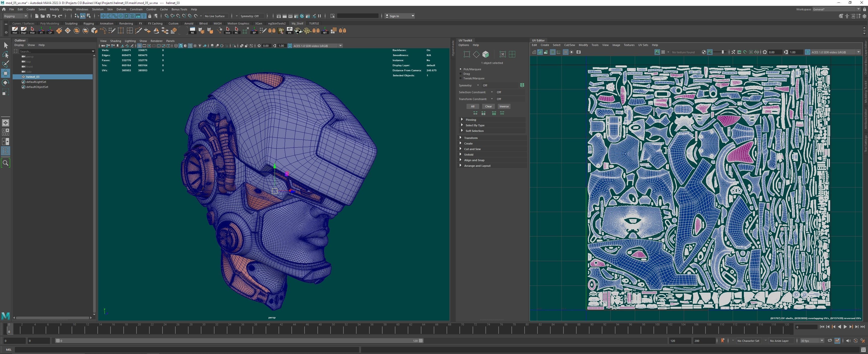Play the animation forward
868x354 pixels.
[845, 327]
